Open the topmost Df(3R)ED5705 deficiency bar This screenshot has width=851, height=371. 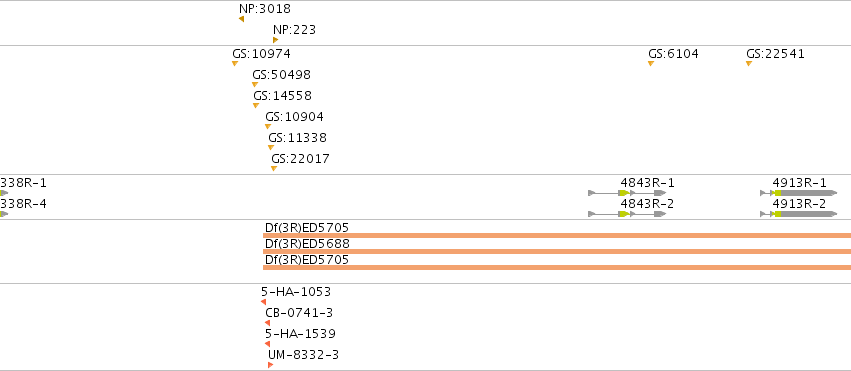pos(557,235)
